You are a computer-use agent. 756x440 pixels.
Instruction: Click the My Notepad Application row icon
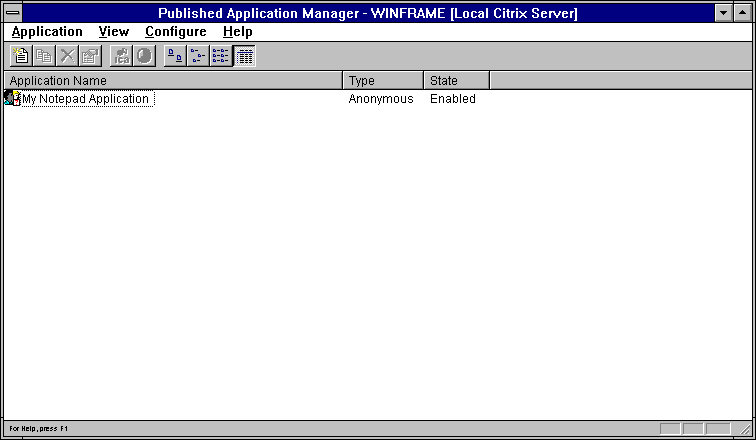coord(12,98)
